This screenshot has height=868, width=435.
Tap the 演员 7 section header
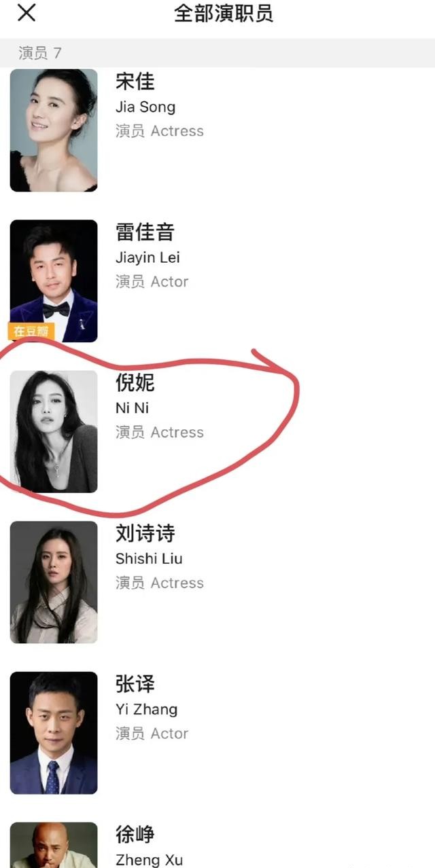pyautogui.click(x=40, y=53)
